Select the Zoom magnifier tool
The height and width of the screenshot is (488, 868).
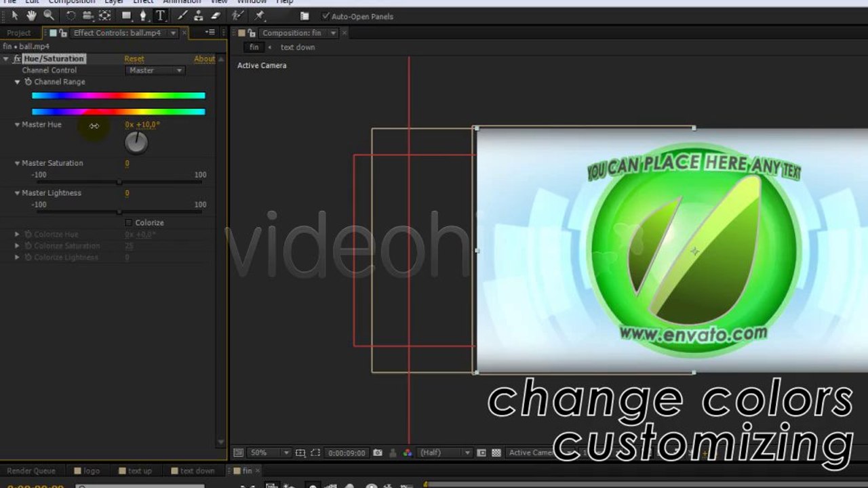pyautogui.click(x=49, y=16)
